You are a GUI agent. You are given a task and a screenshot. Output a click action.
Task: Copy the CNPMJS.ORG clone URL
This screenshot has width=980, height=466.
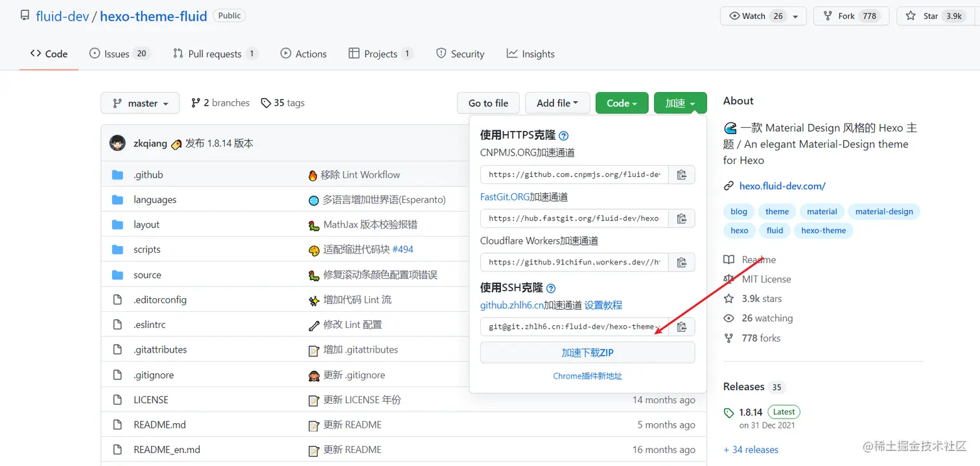[681, 175]
